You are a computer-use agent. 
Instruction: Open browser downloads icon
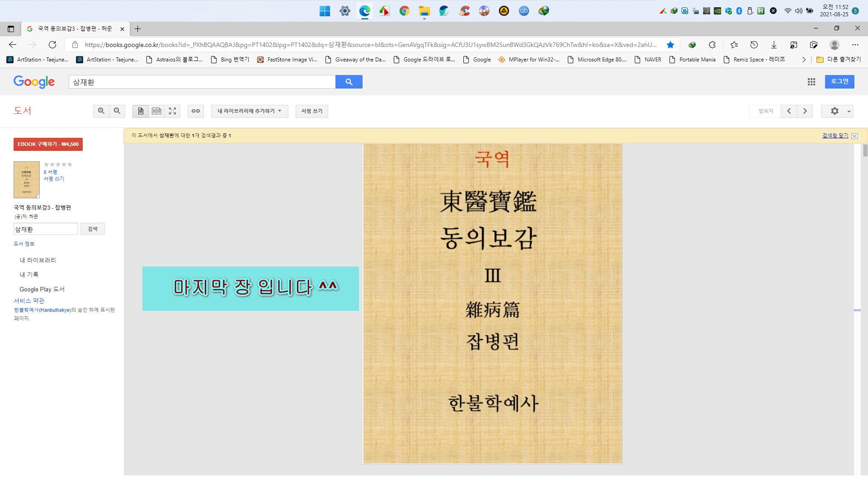click(x=774, y=45)
